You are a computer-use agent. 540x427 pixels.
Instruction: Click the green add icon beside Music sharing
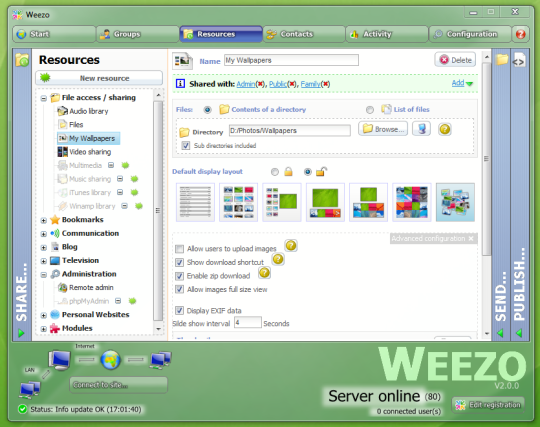click(x=134, y=179)
